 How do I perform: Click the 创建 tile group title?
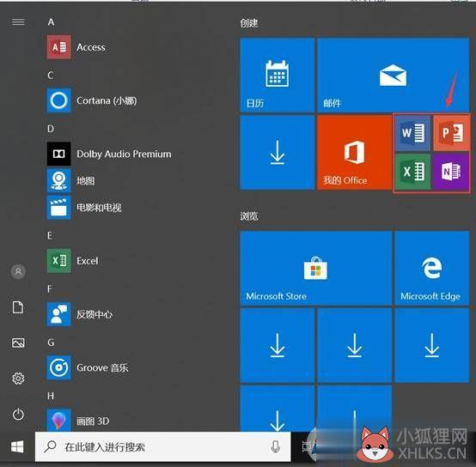point(249,22)
